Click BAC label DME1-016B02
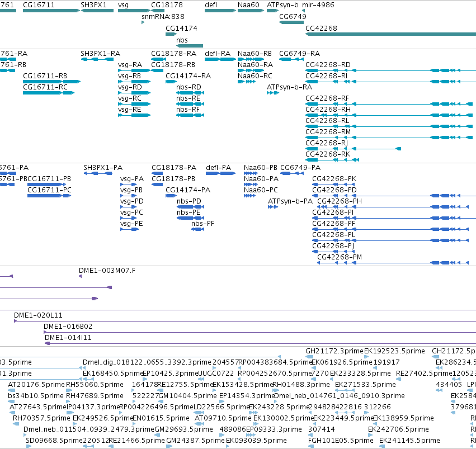This screenshot has width=476, height=449. click(68, 327)
